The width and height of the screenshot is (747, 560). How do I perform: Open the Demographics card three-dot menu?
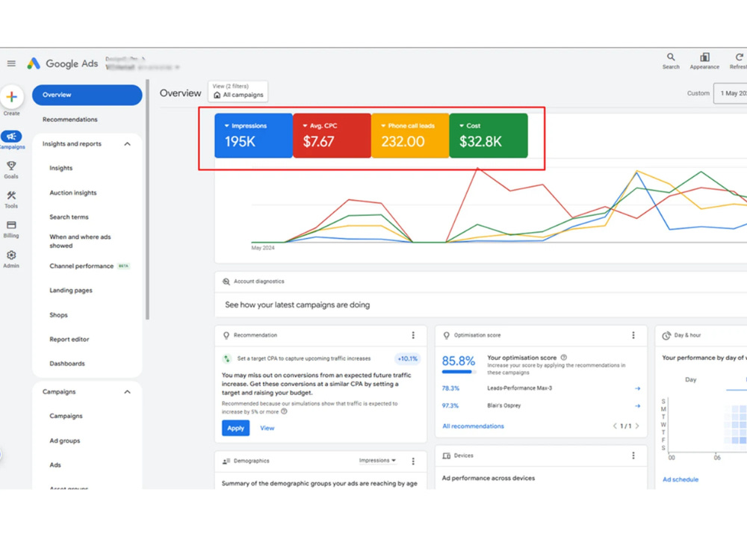(413, 461)
